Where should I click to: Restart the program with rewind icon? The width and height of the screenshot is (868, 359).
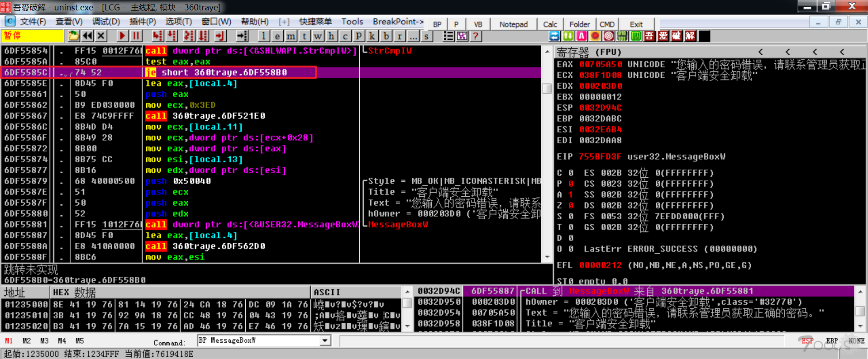pos(87,36)
